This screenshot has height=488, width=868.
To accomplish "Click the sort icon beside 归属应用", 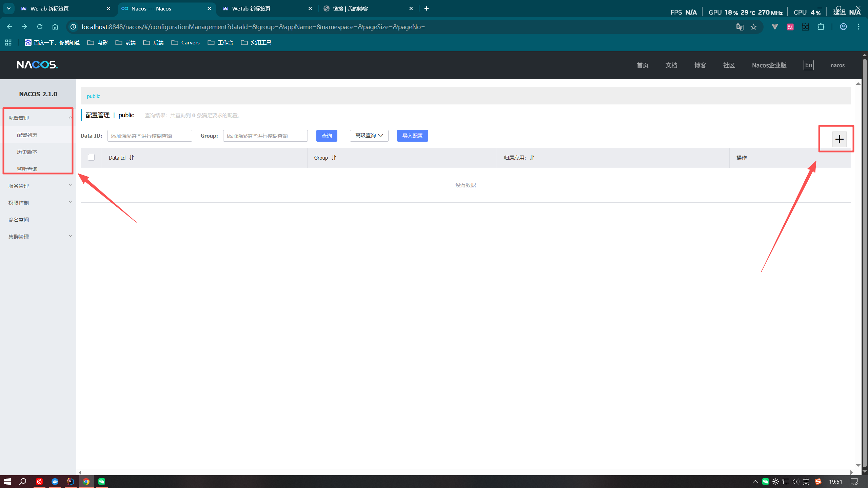I will (532, 158).
